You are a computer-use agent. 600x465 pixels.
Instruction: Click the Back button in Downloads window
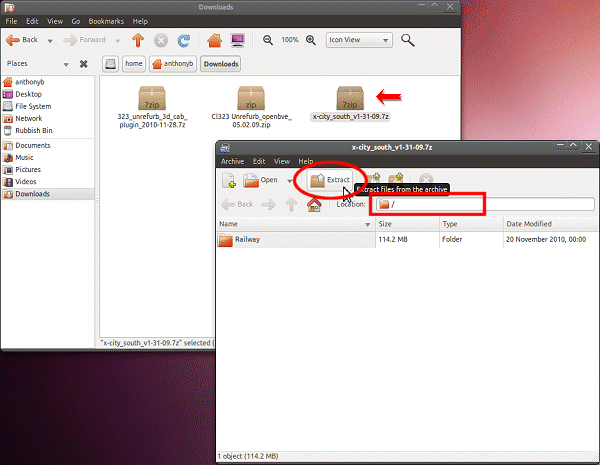tap(22, 40)
